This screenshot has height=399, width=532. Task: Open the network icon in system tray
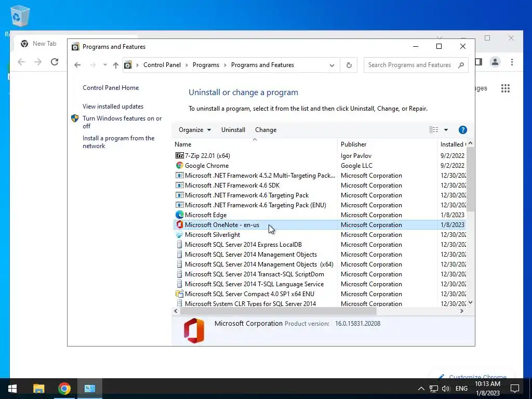point(433,389)
